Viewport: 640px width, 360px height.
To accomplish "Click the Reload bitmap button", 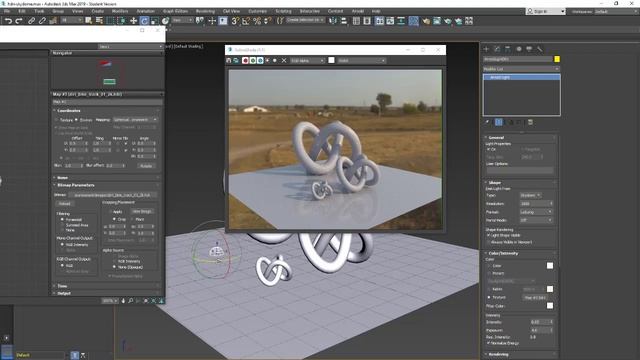I will pos(64,204).
